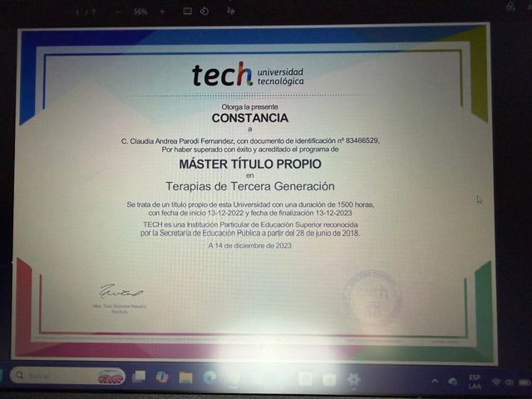Viewport: 532px width, 399px height.
Task: Open the volume speaker tray icon
Action: (509, 382)
